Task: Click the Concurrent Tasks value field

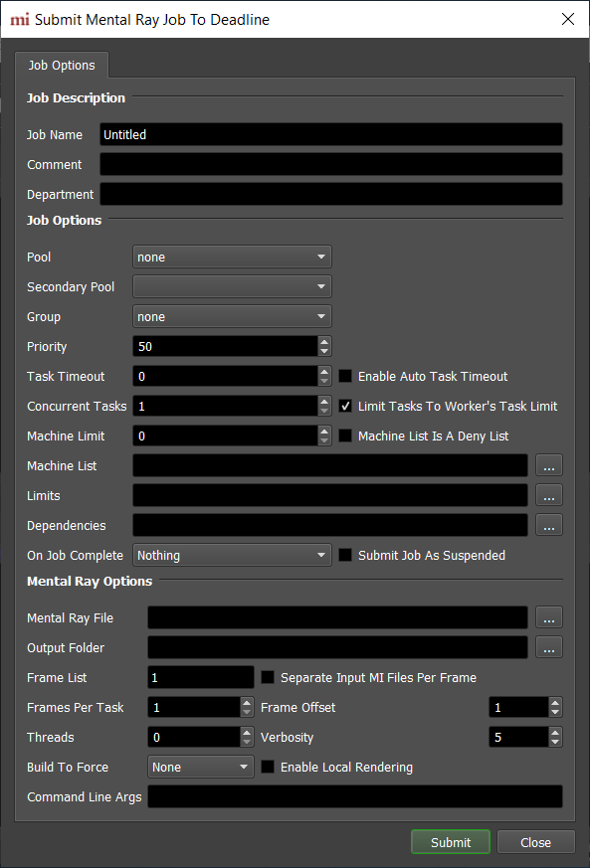Action: click(x=226, y=407)
